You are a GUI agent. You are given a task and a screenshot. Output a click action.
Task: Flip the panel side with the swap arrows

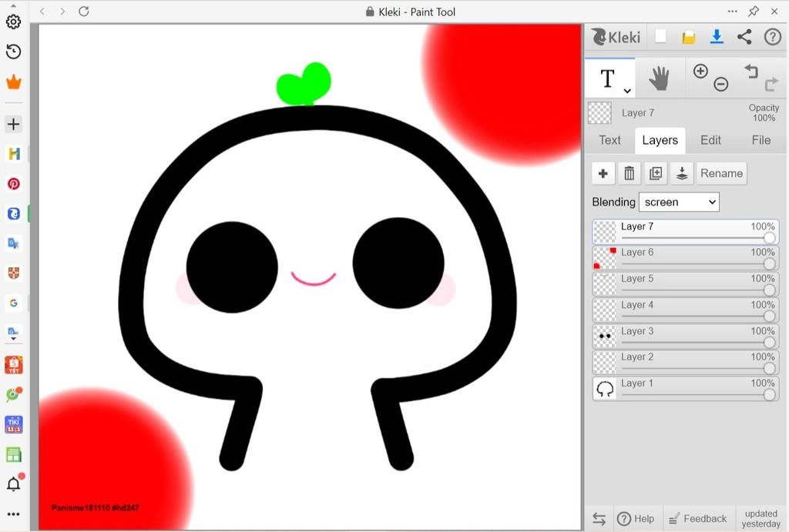(x=599, y=518)
